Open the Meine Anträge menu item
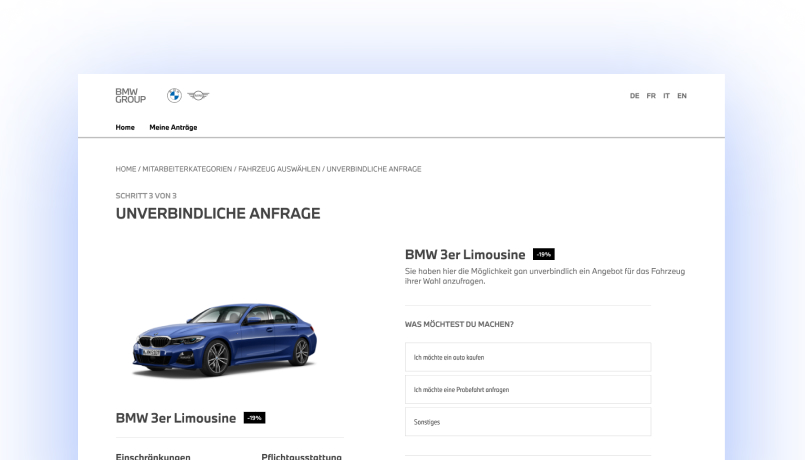This screenshot has width=805, height=460. click(173, 127)
